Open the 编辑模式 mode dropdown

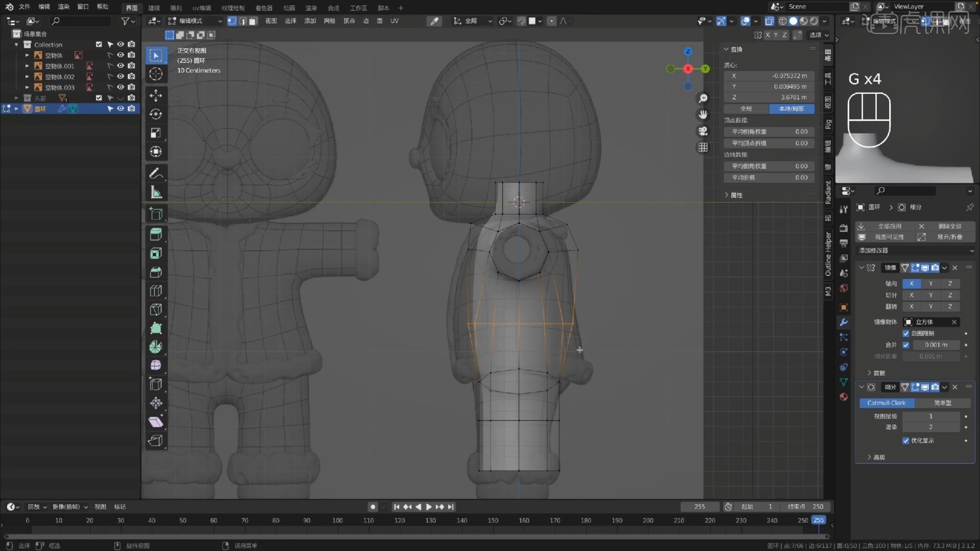pos(195,21)
